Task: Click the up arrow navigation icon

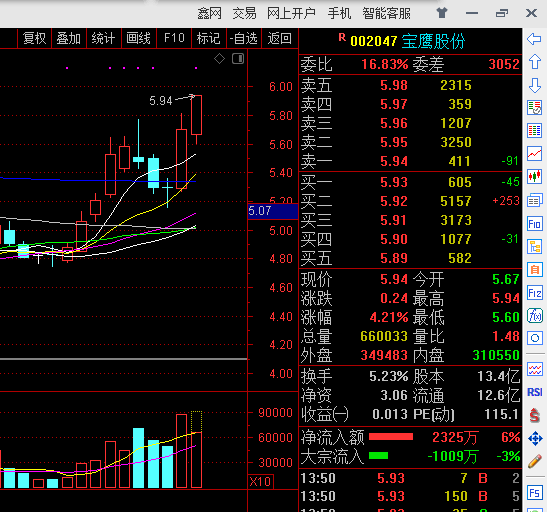Action: pos(534,62)
